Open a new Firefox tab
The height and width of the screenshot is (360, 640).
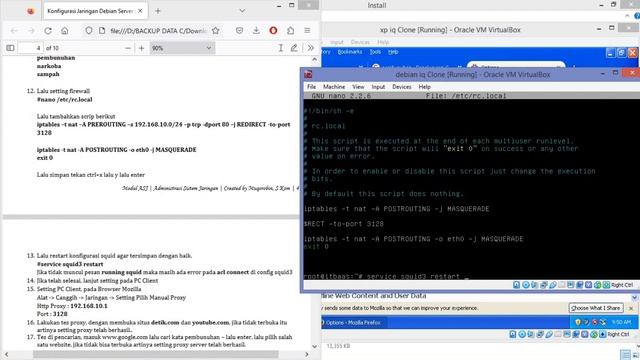click(158, 11)
